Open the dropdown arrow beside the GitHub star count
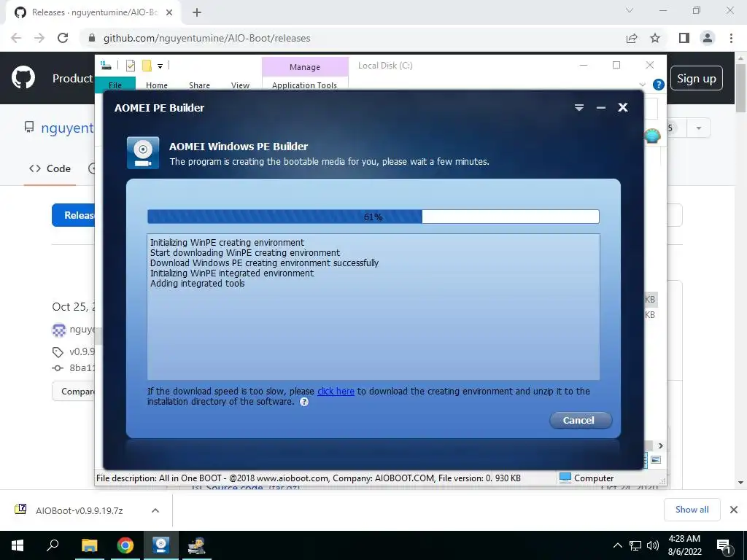747x560 pixels. pos(699,128)
